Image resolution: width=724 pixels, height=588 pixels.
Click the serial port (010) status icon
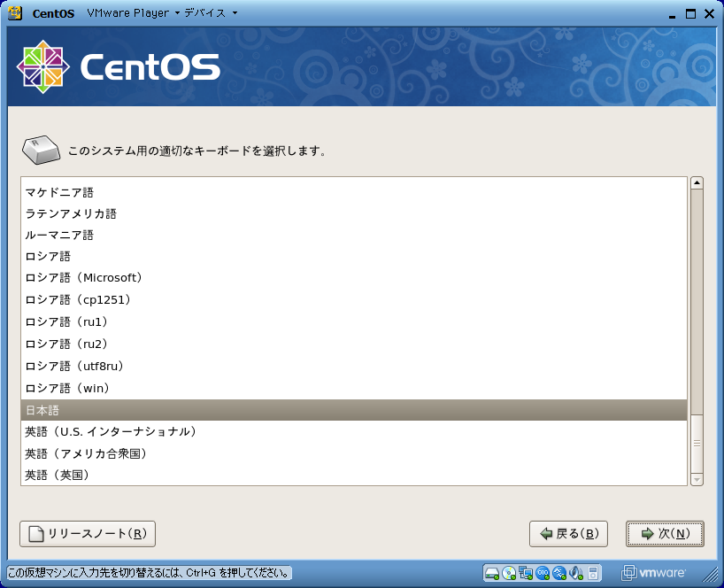543,572
